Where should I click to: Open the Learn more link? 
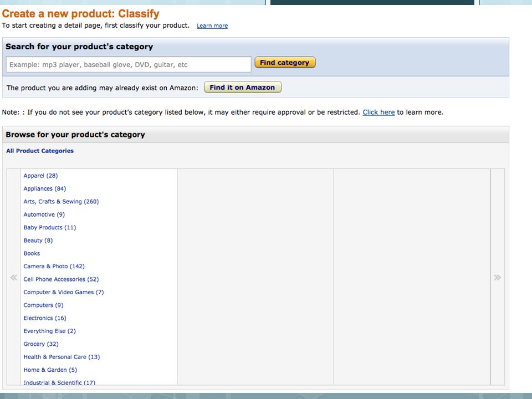tap(212, 26)
